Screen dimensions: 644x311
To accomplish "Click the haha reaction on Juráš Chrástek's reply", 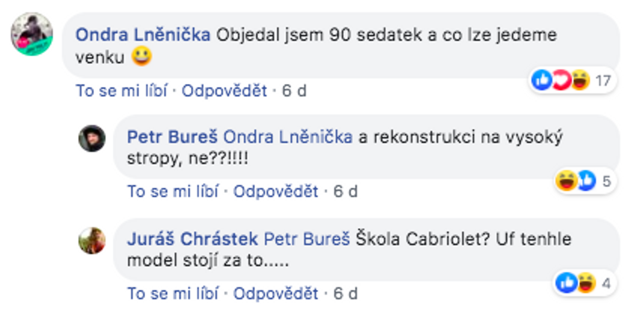I will pyautogui.click(x=585, y=283).
